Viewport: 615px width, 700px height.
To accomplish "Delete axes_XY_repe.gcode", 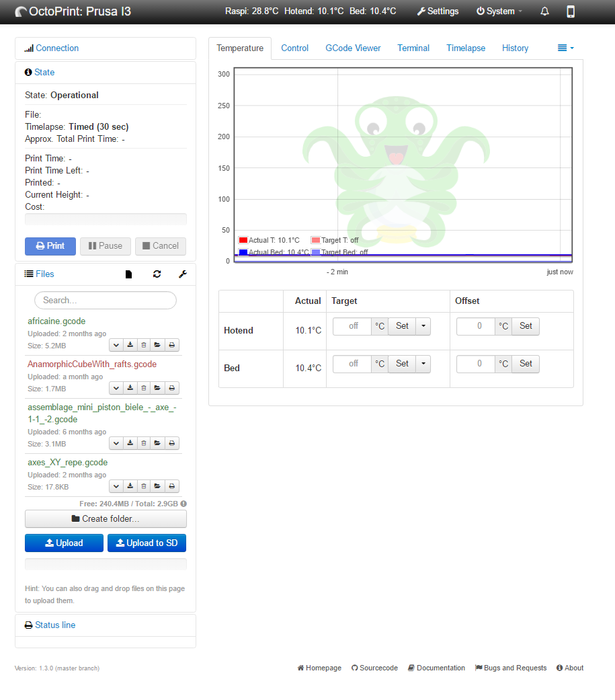I will click(x=144, y=486).
